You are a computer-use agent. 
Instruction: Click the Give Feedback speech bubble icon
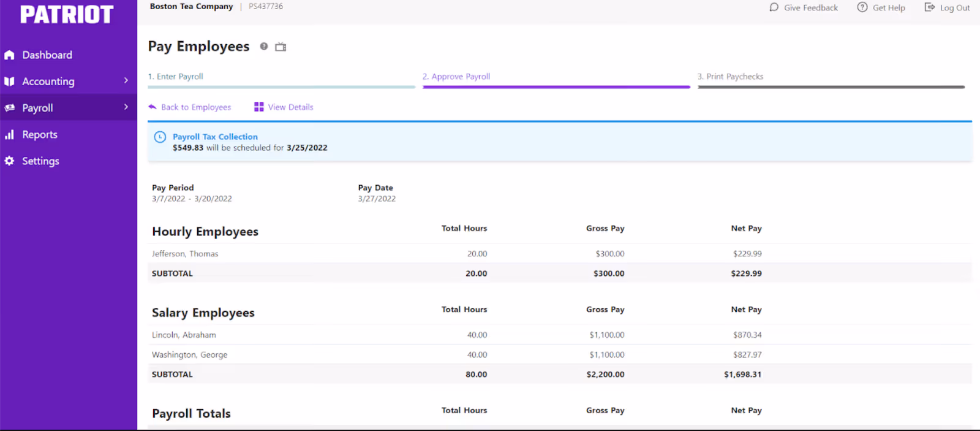[774, 7]
